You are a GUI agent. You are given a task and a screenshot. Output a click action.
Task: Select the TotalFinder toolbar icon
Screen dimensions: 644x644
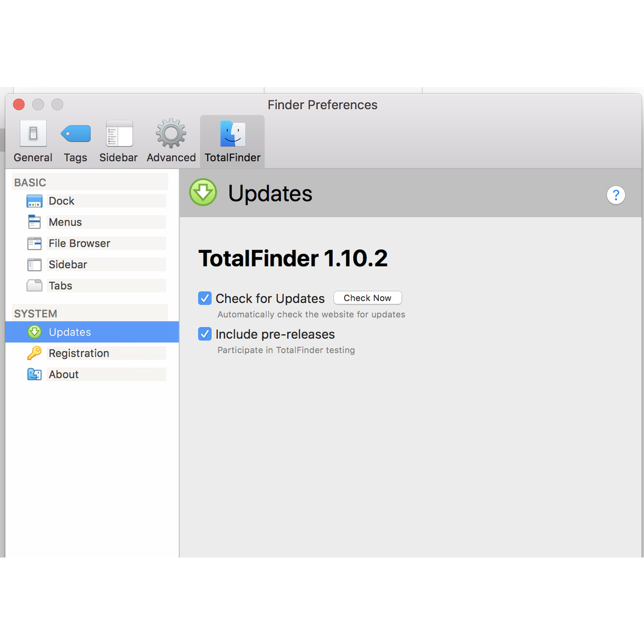232,134
